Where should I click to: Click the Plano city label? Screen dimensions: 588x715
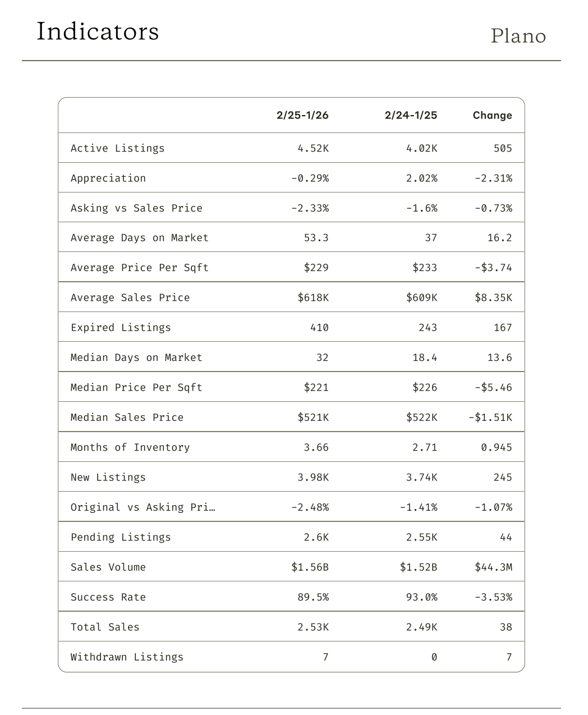pos(518,36)
